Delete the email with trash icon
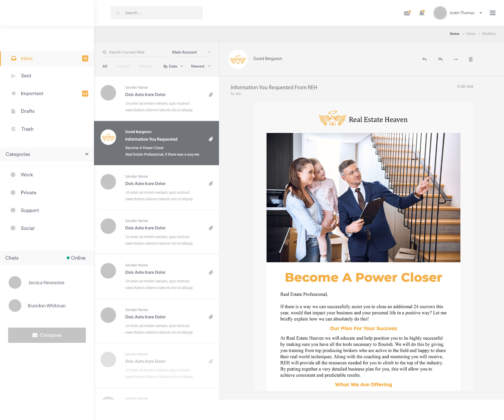The image size is (504, 420). pyautogui.click(x=471, y=59)
